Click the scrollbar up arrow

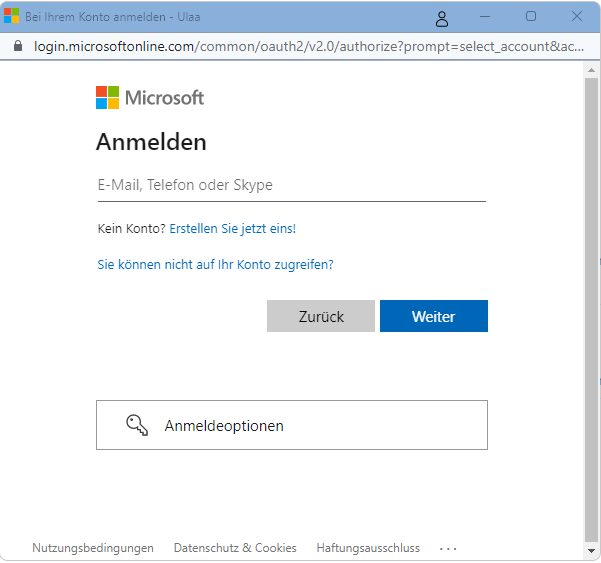pyautogui.click(x=591, y=70)
